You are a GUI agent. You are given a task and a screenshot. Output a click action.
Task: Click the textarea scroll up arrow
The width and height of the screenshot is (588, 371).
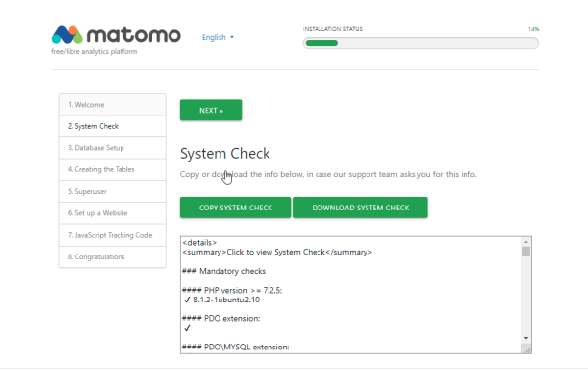tap(526, 242)
